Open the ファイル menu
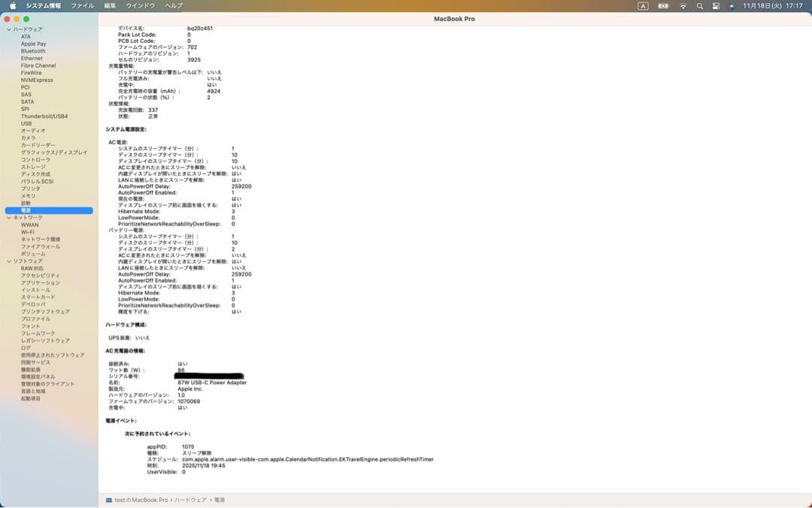Screen dimensions: 812x508 click(x=83, y=6)
